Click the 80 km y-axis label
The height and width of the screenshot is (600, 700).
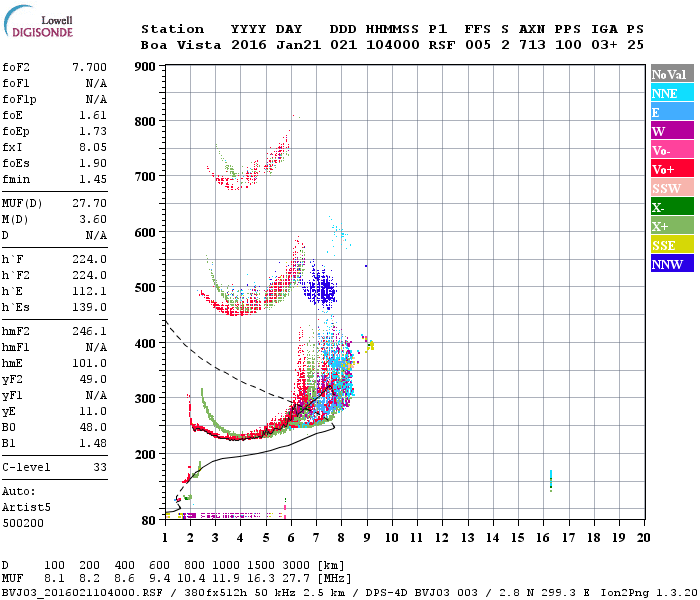click(149, 520)
